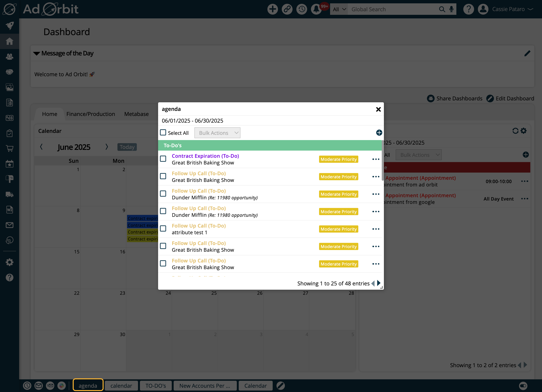Switch to the Metabase tab
542x392 pixels.
(136, 114)
